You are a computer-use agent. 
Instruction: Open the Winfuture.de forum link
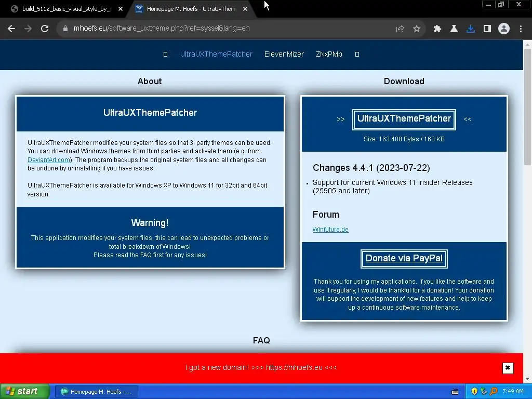[x=330, y=229]
